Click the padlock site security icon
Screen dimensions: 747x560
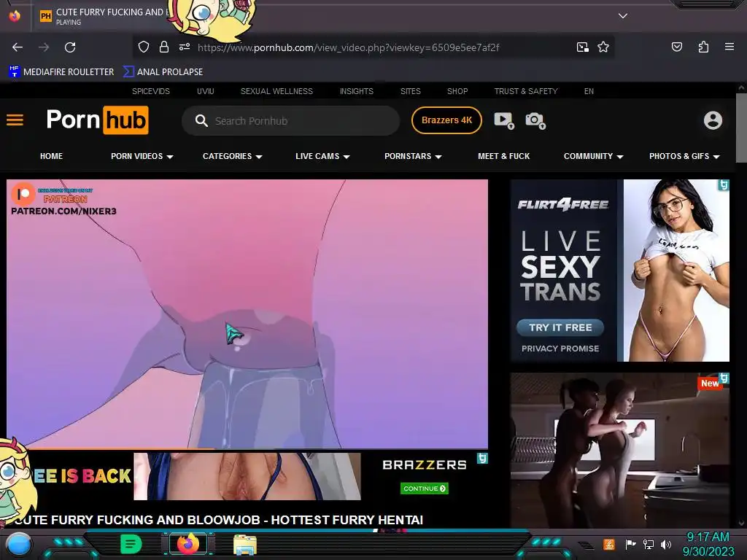tap(164, 47)
